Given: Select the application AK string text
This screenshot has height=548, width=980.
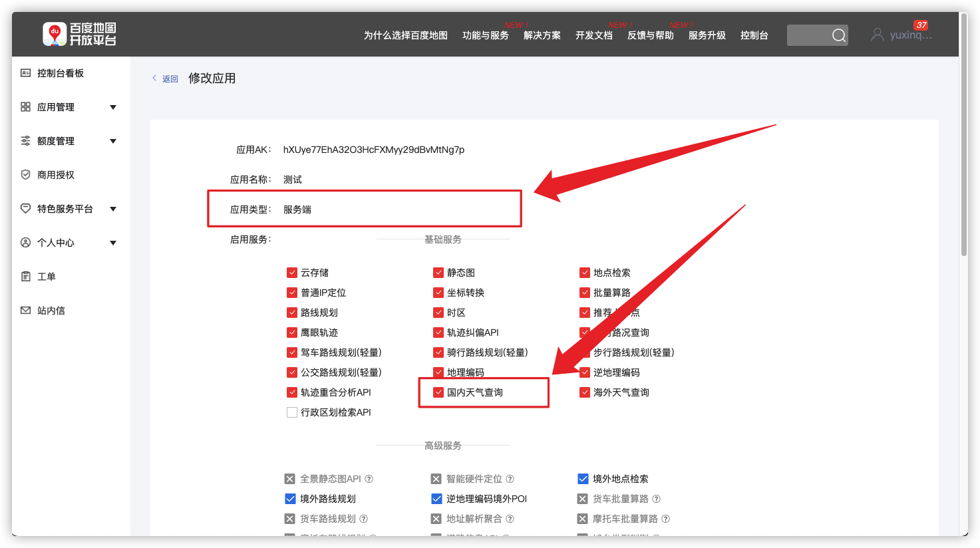Looking at the screenshot, I should [x=374, y=150].
